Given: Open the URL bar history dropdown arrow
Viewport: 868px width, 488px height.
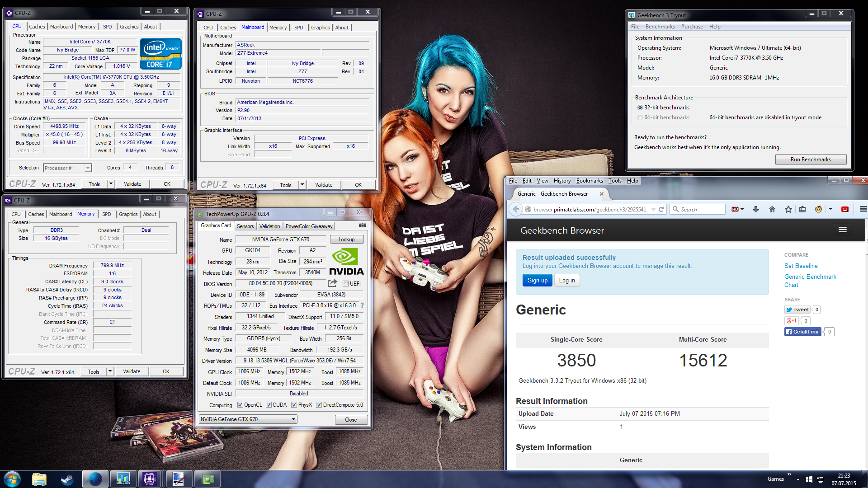Looking at the screenshot, I should click(x=653, y=209).
